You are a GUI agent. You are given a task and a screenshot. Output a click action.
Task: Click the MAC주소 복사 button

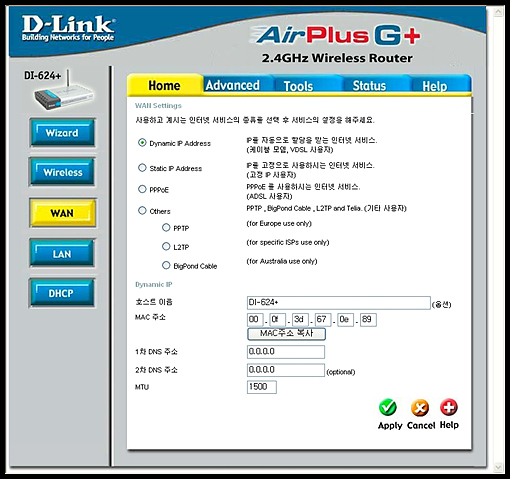pos(286,334)
